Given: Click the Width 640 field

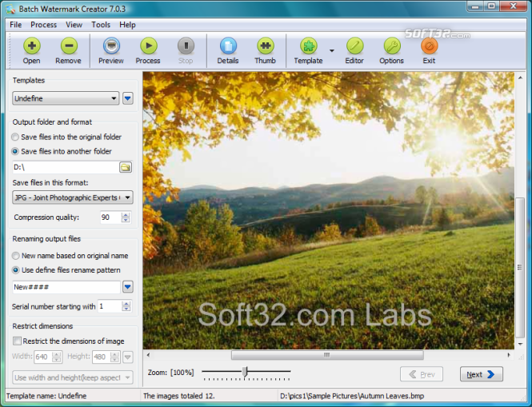Looking at the screenshot, I should [x=43, y=357].
